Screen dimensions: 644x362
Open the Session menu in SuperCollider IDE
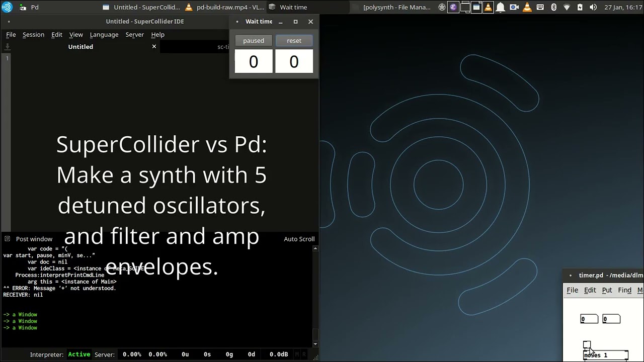[33, 35]
